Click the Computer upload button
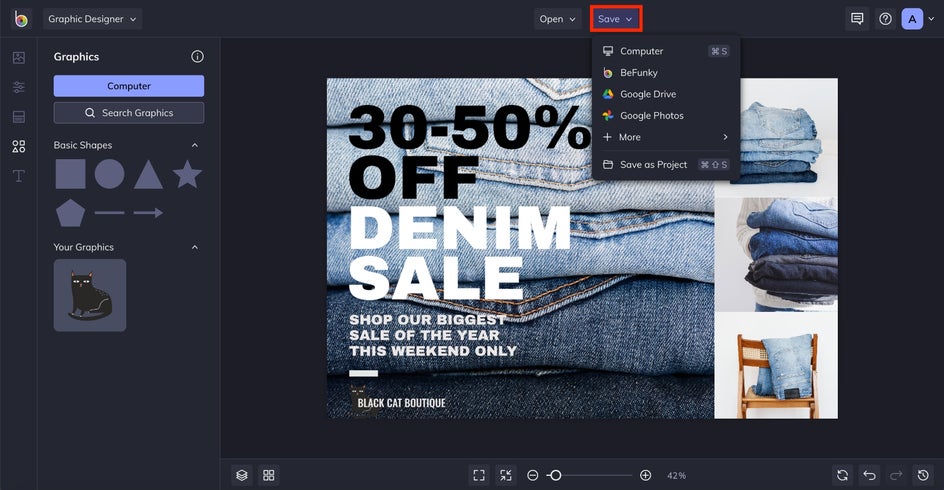Viewport: 944px width, 490px height. (129, 86)
